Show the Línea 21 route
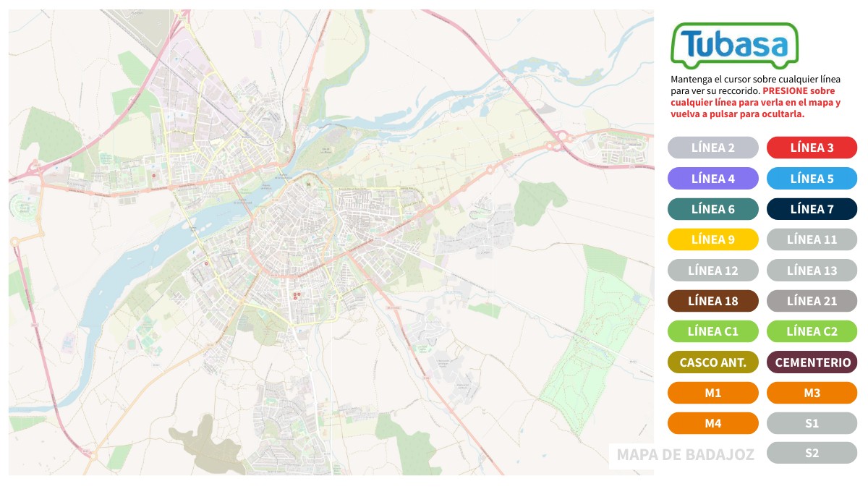This screenshot has height=489, width=868. tap(812, 301)
